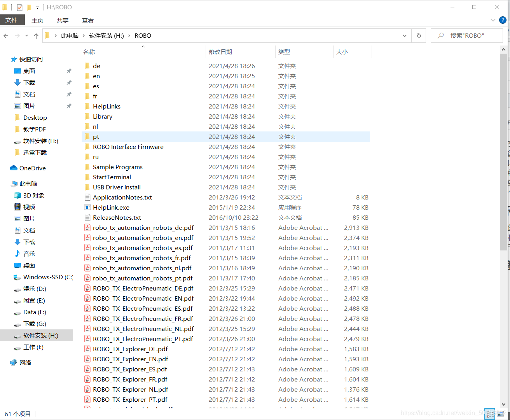
Task: Select Windows-SSD (C:) drive
Action: pos(48,277)
